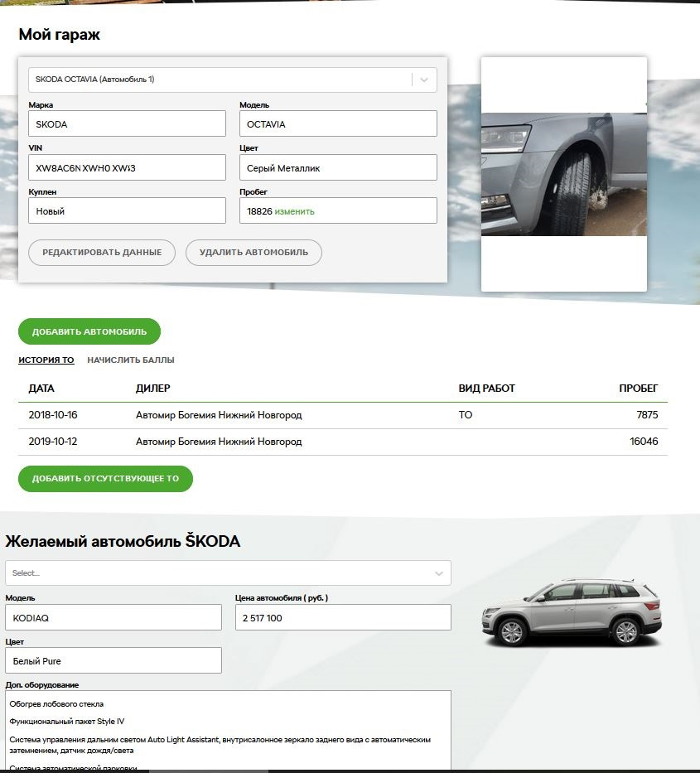Click the mileage value 18826 in Пробег field
The image size is (700, 773).
click(x=259, y=211)
